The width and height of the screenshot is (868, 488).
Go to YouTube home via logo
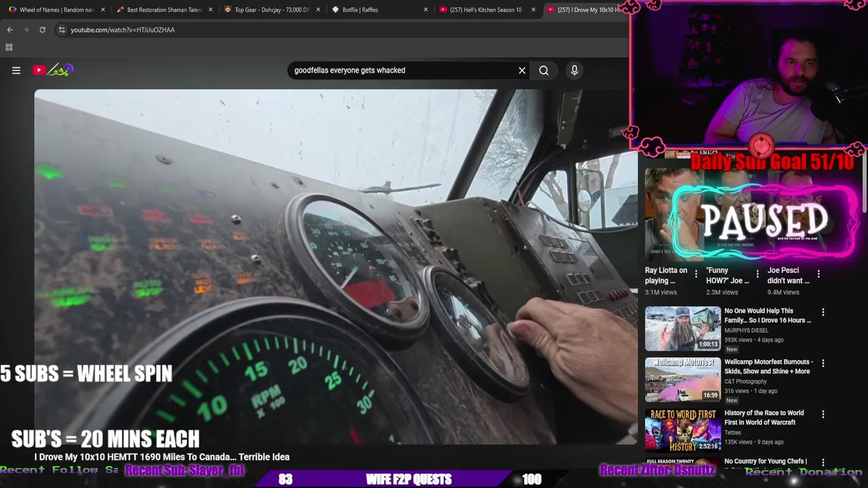pyautogui.click(x=53, y=70)
